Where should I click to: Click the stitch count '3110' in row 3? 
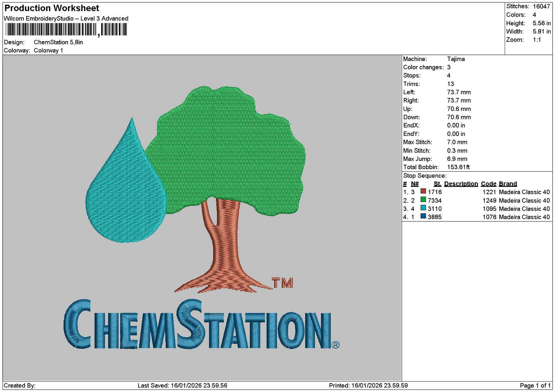point(435,209)
